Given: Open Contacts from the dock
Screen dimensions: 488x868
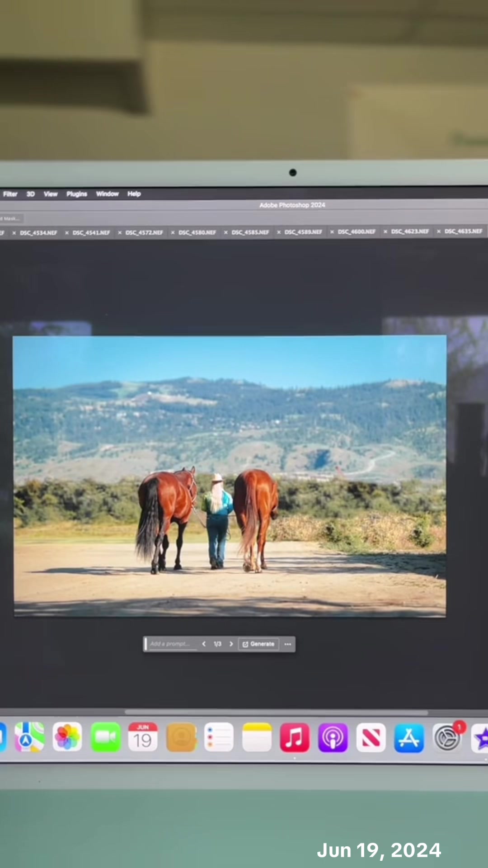Looking at the screenshot, I should click(x=181, y=737).
